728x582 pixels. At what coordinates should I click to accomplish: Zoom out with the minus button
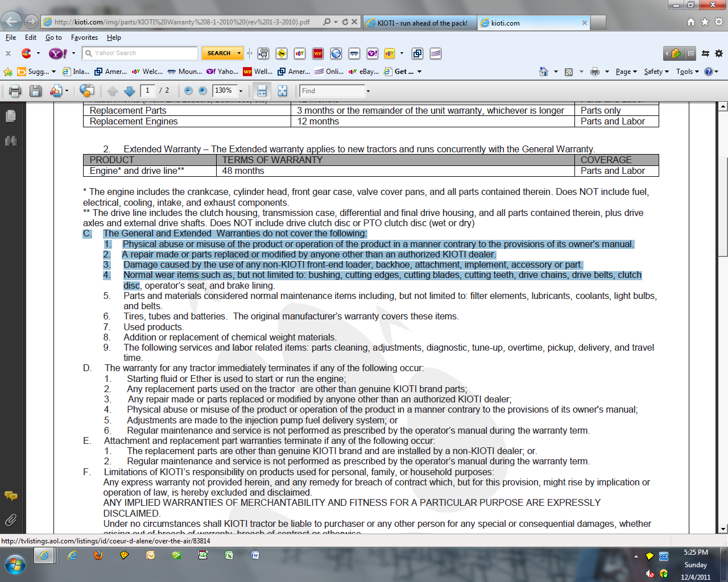coord(188,91)
